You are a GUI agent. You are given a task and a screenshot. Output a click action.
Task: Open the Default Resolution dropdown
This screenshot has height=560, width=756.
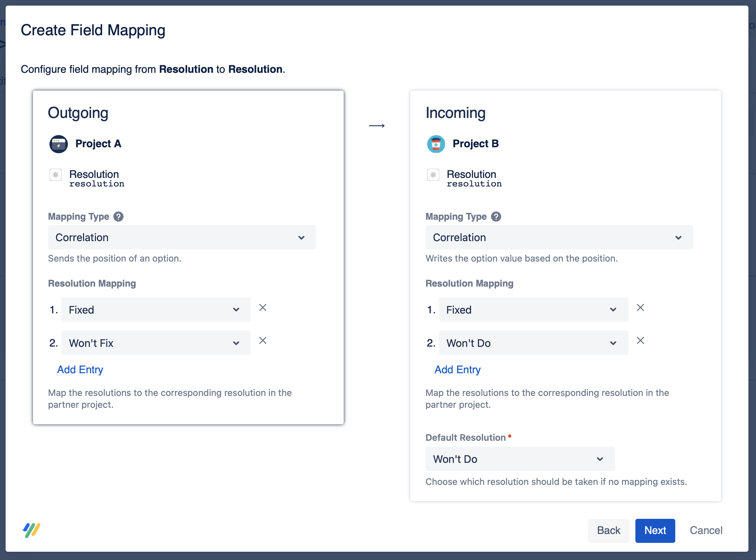pos(520,459)
